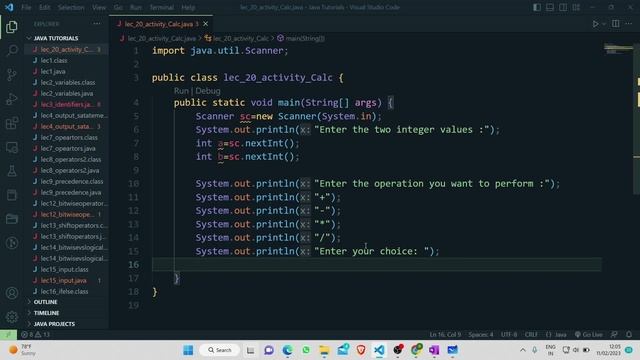
Task: Click Run code lens above main
Action: coord(181,91)
